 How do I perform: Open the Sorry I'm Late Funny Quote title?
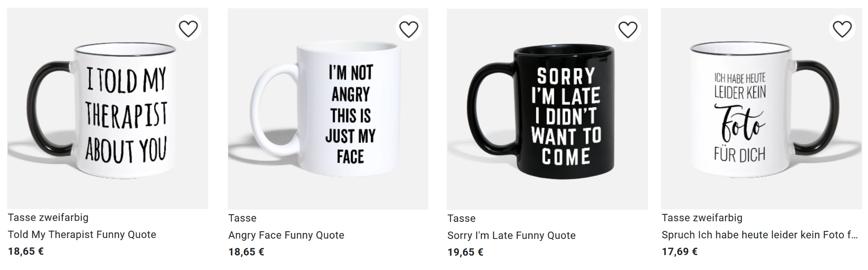coord(511,235)
